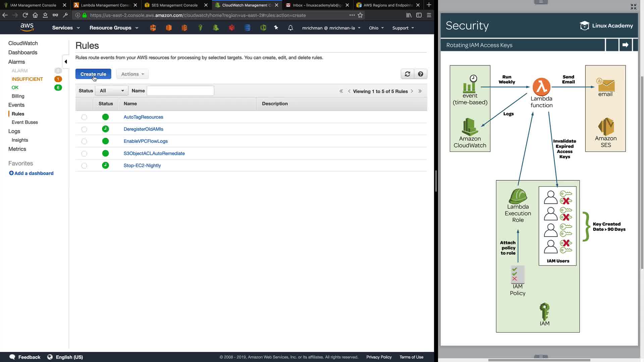This screenshot has width=644, height=362.
Task: Open the Services menu
Action: 66,28
